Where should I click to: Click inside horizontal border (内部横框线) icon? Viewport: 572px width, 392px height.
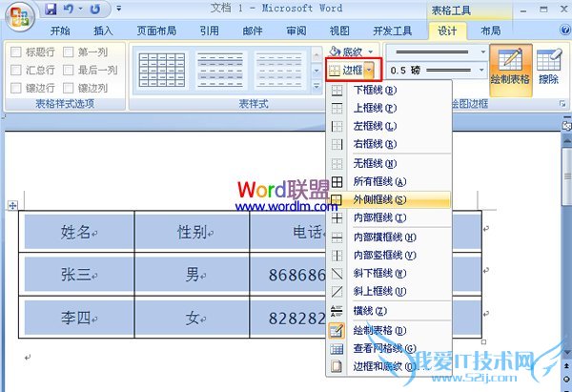click(337, 237)
